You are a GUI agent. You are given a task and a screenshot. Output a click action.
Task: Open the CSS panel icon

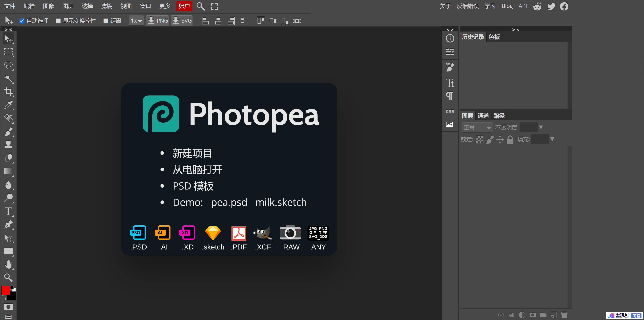point(450,112)
